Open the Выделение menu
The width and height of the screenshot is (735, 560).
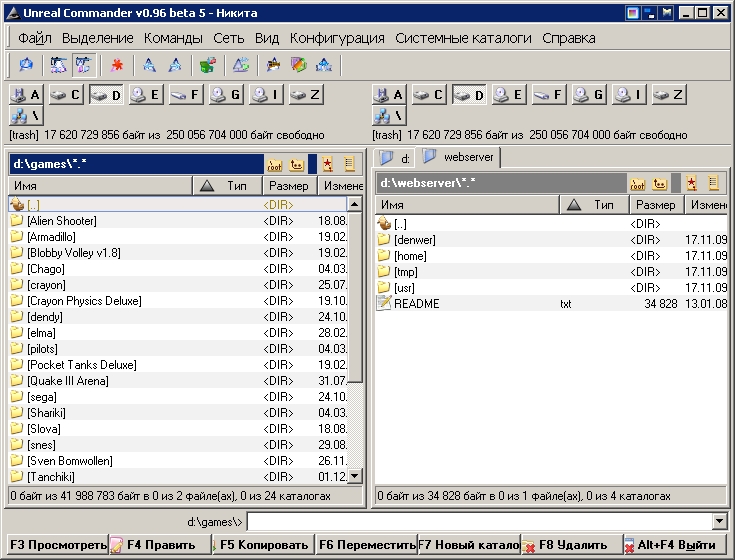click(x=98, y=38)
